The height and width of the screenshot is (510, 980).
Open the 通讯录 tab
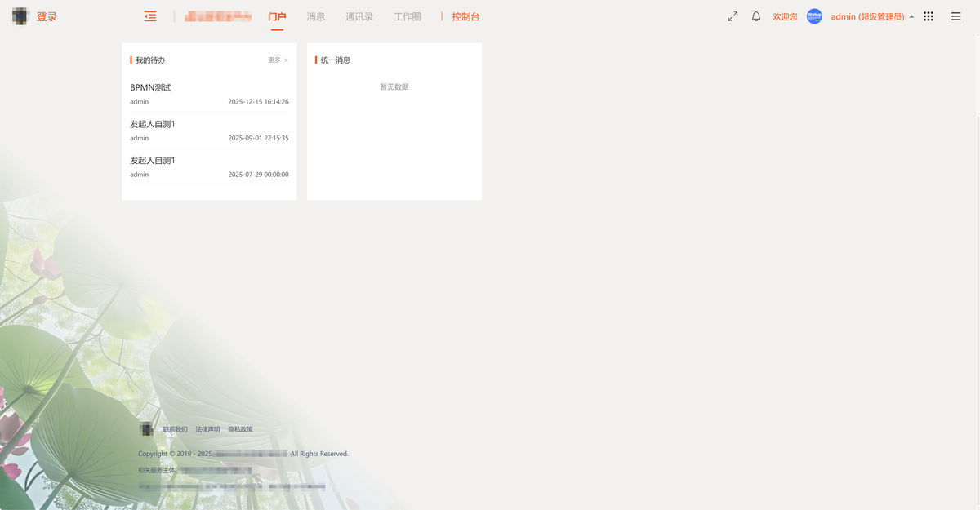pyautogui.click(x=359, y=16)
